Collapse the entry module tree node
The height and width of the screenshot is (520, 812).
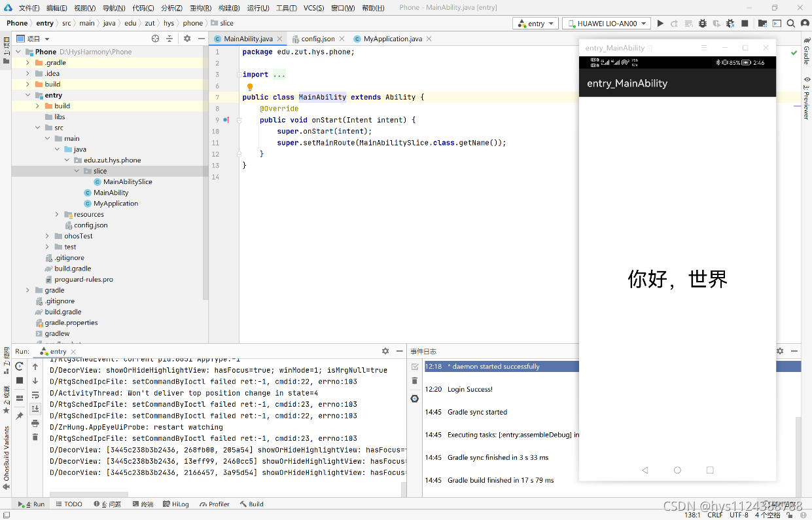[x=28, y=95]
